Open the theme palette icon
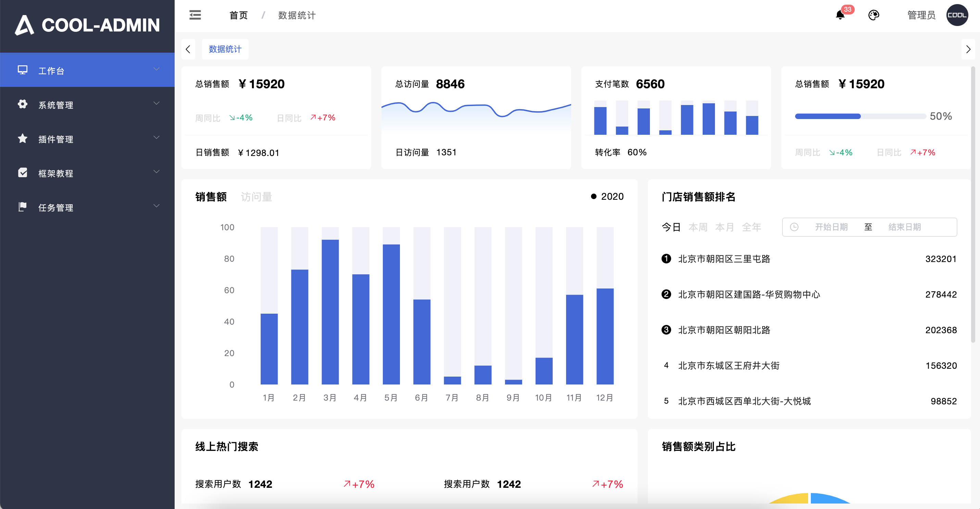 point(874,15)
